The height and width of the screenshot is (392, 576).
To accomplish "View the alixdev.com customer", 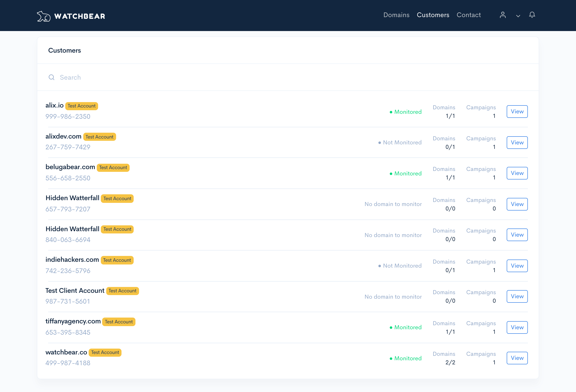I will click(x=517, y=143).
